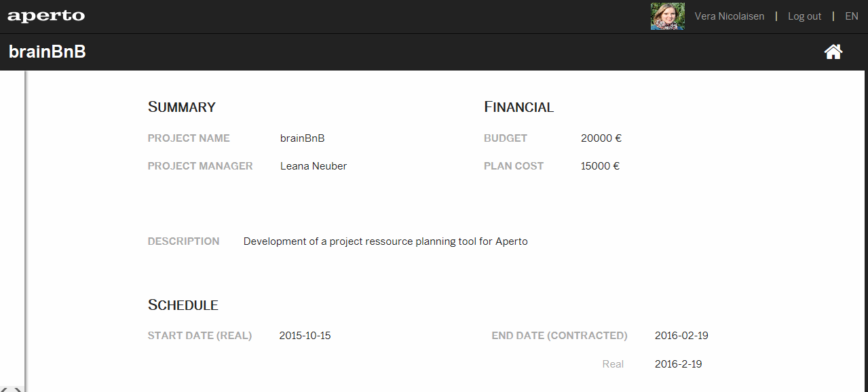Click the real end date 2016-2-19

pyautogui.click(x=678, y=364)
